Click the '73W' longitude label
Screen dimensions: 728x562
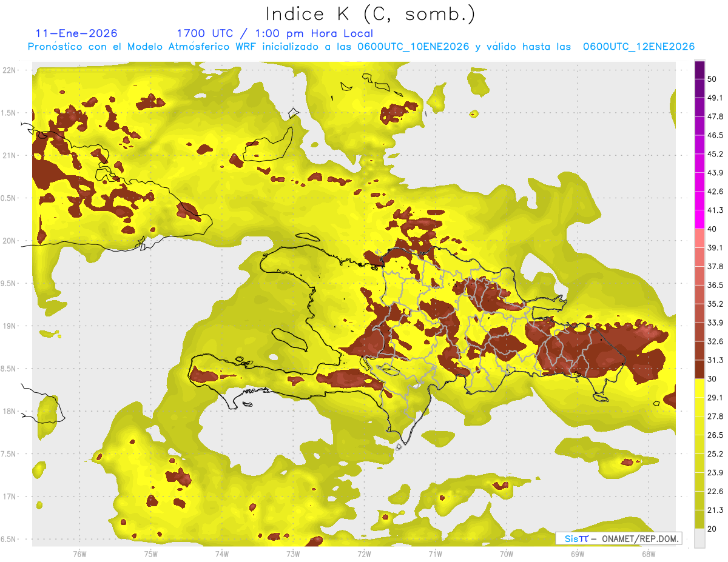pos(293,554)
